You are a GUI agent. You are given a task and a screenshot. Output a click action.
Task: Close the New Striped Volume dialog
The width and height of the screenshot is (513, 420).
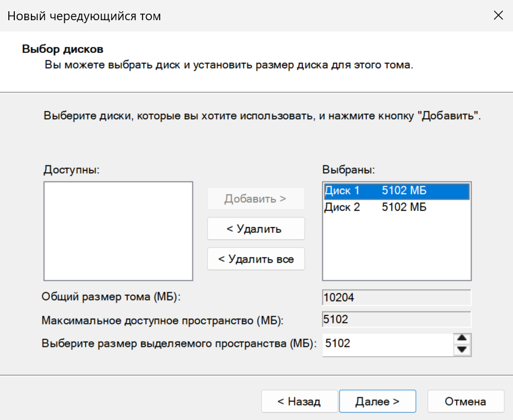click(498, 16)
